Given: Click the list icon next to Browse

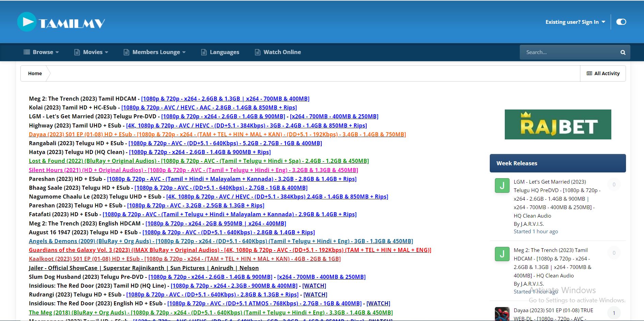Looking at the screenshot, I should [x=27, y=52].
